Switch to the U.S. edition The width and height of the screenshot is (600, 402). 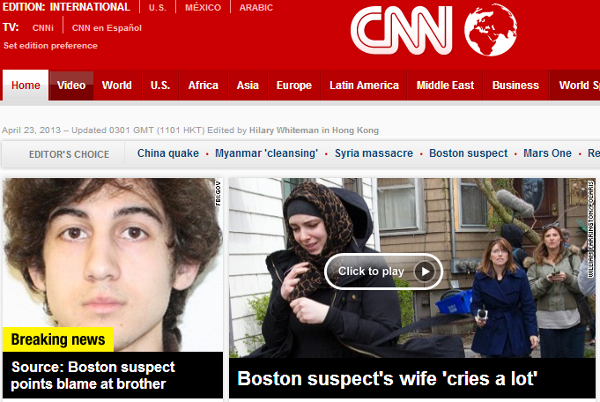[x=158, y=8]
